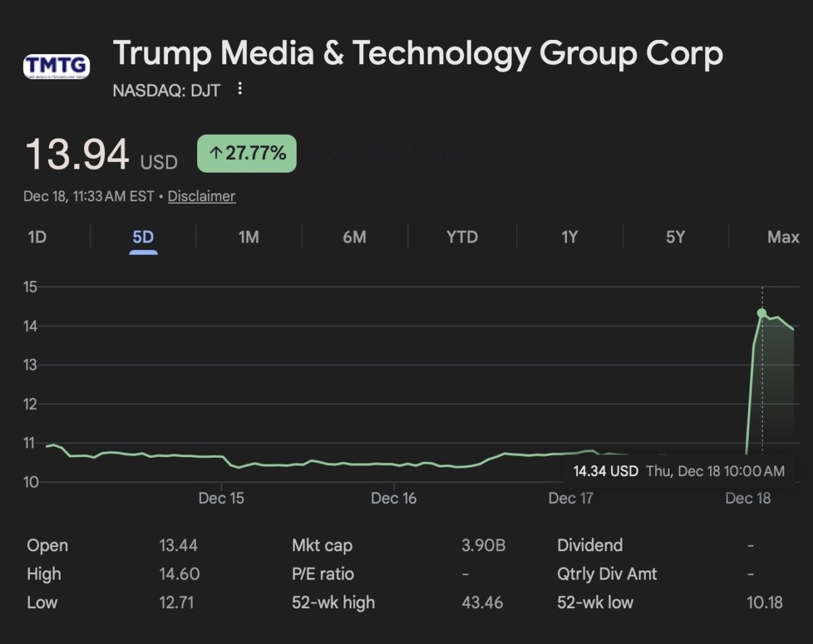Open the Disclaimer link
813x644 pixels.
tap(201, 196)
